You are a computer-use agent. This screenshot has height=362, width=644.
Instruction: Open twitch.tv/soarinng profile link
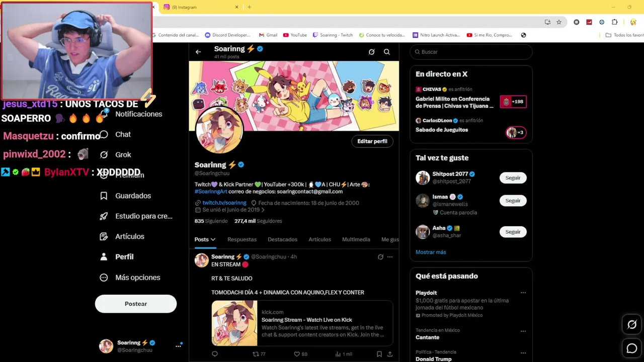click(224, 203)
